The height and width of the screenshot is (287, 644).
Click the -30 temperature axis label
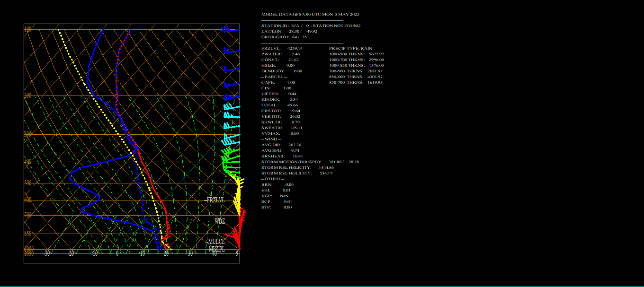(46, 253)
